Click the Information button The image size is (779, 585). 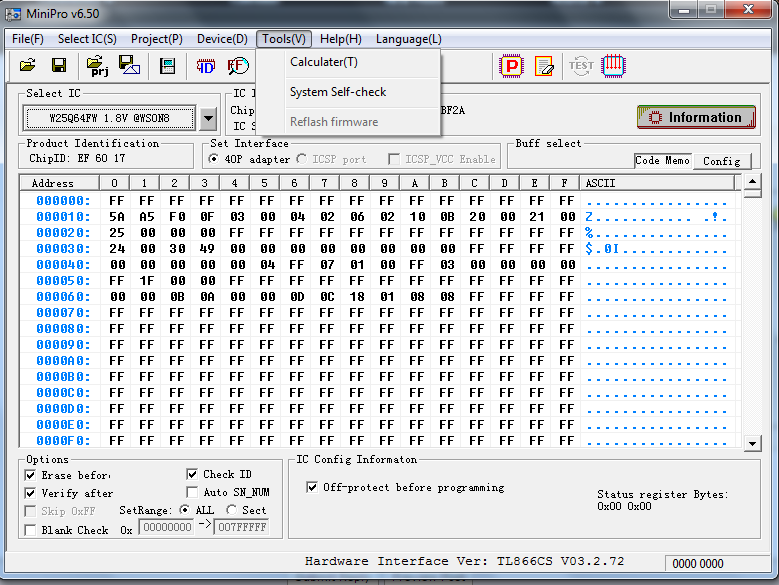[696, 117]
